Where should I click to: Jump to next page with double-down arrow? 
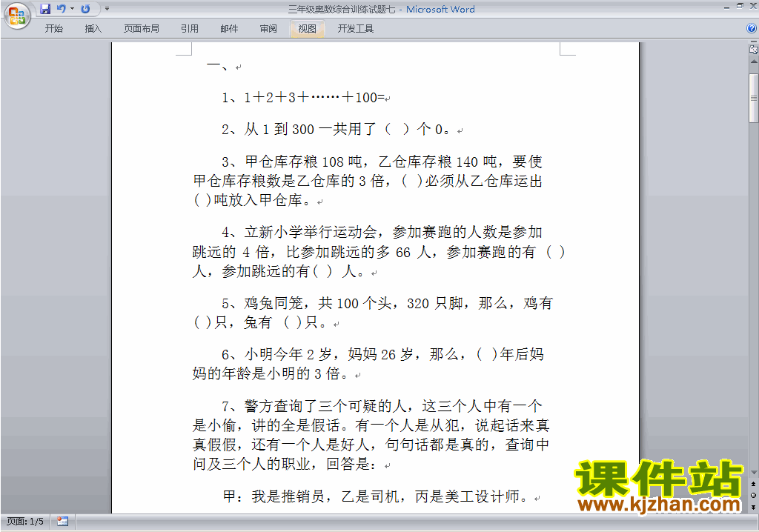pos(753,507)
